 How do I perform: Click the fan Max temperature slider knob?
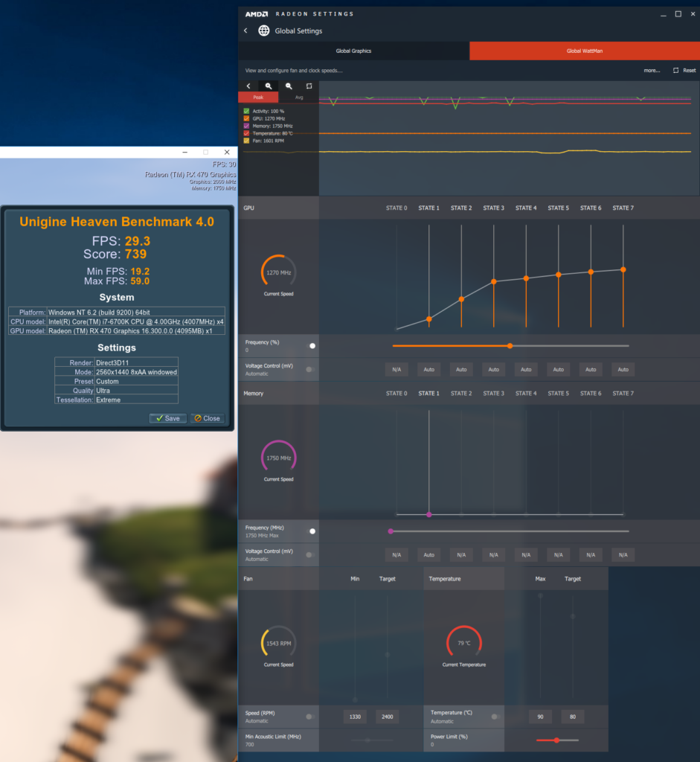click(x=540, y=595)
